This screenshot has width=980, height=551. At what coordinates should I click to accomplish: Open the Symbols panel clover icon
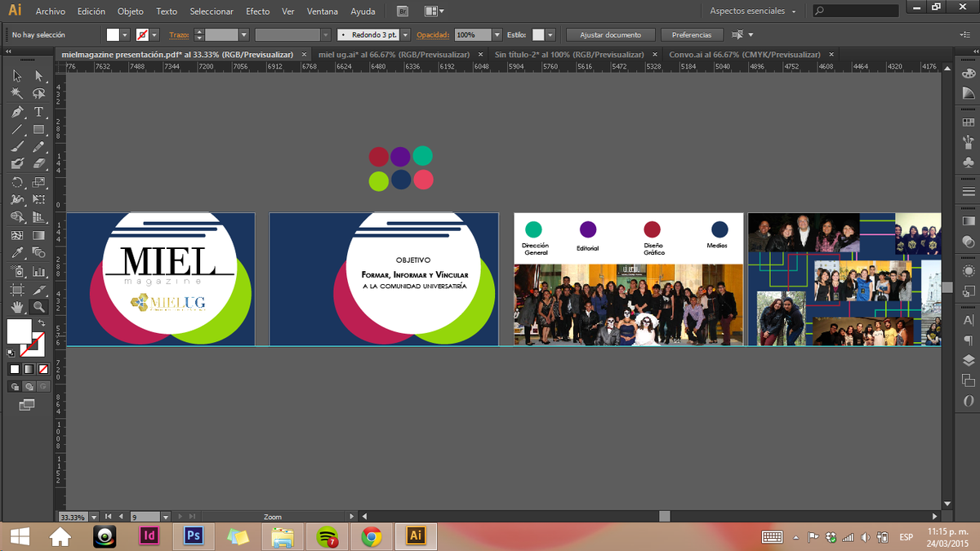coord(969,163)
